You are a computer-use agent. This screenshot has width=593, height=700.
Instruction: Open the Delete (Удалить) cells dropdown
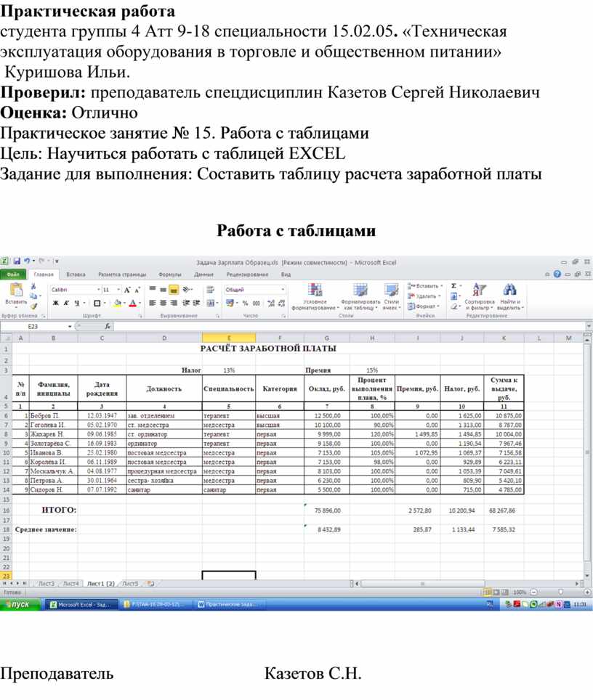click(424, 296)
